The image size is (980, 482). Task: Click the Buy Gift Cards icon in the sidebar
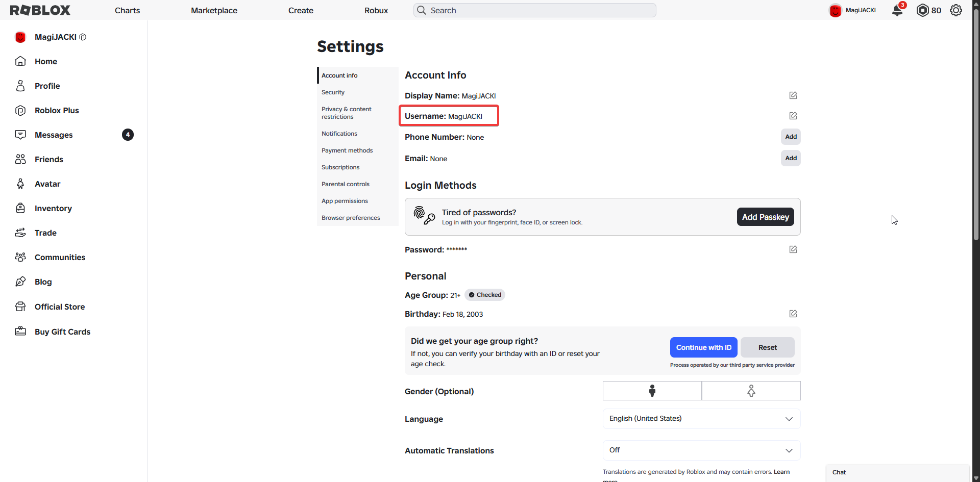[x=20, y=332]
